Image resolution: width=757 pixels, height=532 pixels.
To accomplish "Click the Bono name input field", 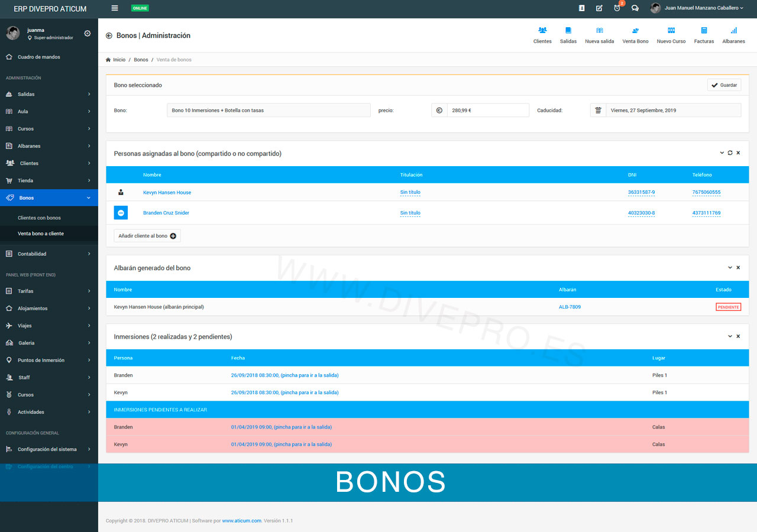I will coord(268,110).
